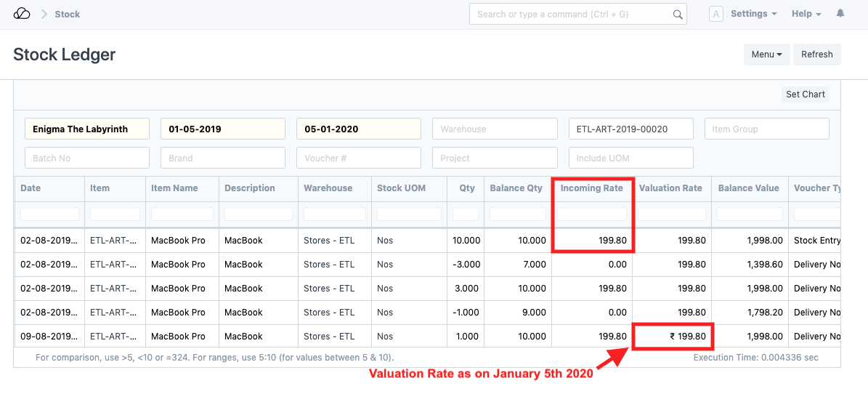Click the Balance Qty column header
Viewport: 868px width, 394px height.
coord(516,188)
